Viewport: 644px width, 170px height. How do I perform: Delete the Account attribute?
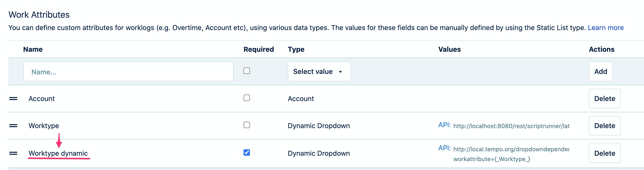604,99
